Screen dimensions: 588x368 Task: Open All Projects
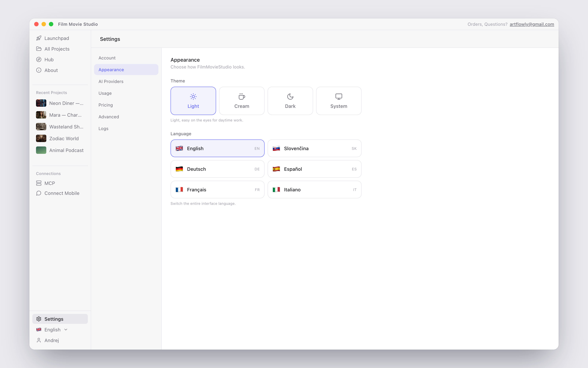pos(60,49)
